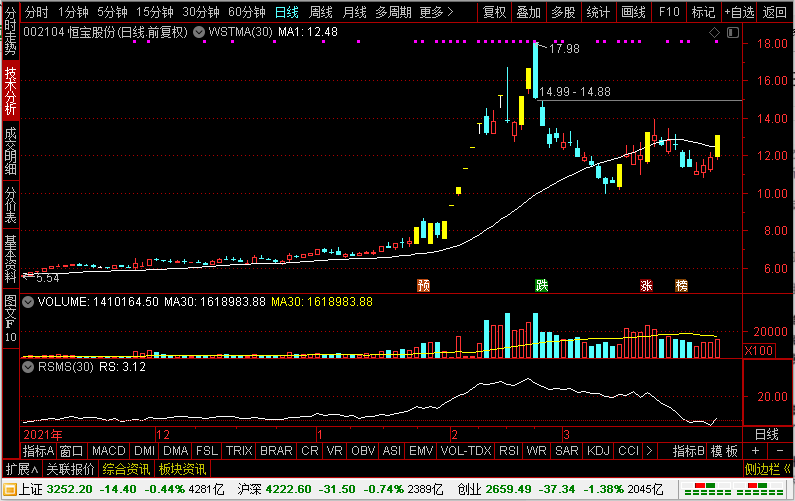The image size is (795, 501).
Task: Apply VOL-TDX indicator
Action: tap(466, 451)
